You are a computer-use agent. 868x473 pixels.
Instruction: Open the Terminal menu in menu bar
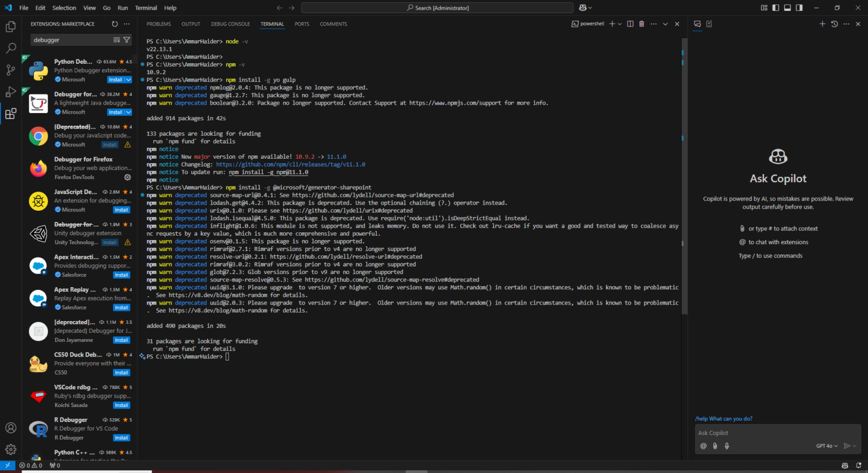pyautogui.click(x=146, y=8)
